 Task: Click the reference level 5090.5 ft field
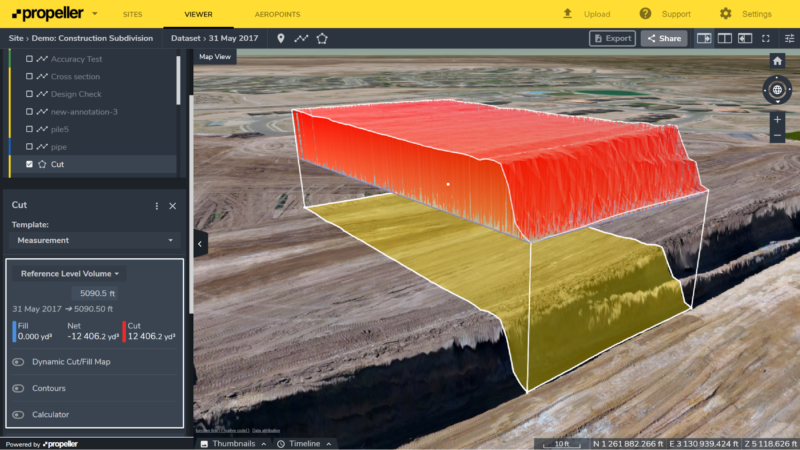tap(97, 293)
